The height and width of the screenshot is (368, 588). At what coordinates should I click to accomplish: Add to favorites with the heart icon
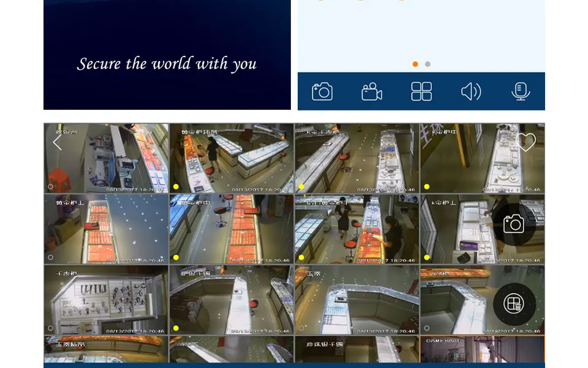[526, 142]
